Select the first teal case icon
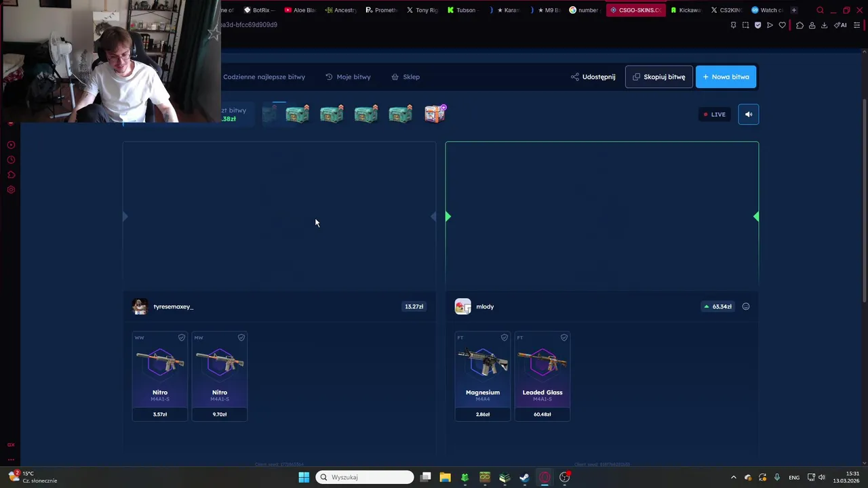The height and width of the screenshot is (488, 868). click(x=298, y=114)
